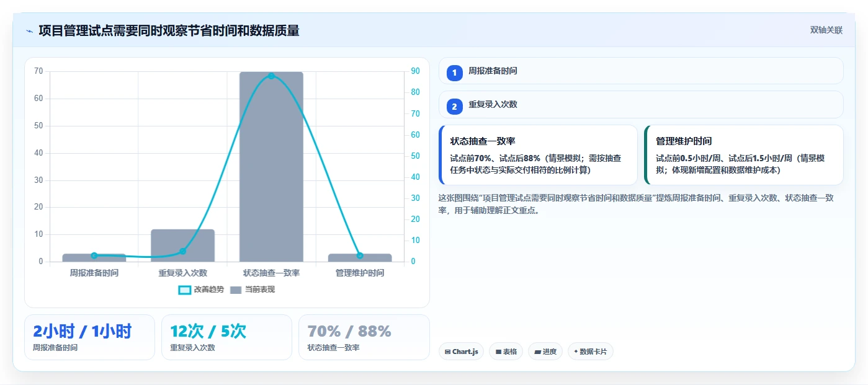Open the 重复录入次数 list row
This screenshot has height=385, width=868.
pos(641,105)
